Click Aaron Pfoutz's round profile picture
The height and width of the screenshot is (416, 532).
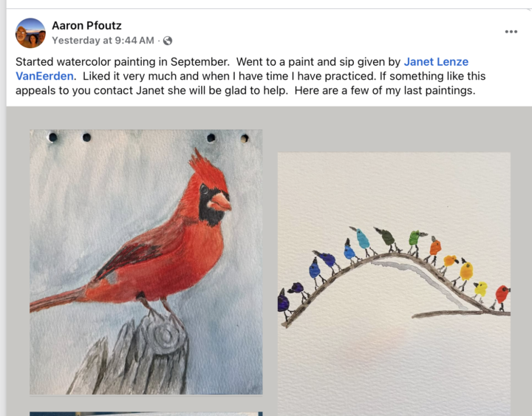(x=30, y=33)
